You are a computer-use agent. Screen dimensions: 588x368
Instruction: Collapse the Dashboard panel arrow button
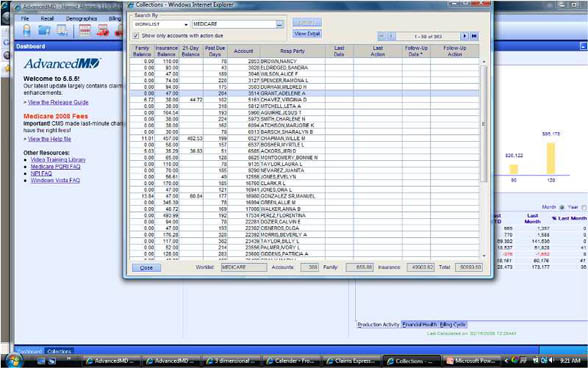tap(583, 46)
